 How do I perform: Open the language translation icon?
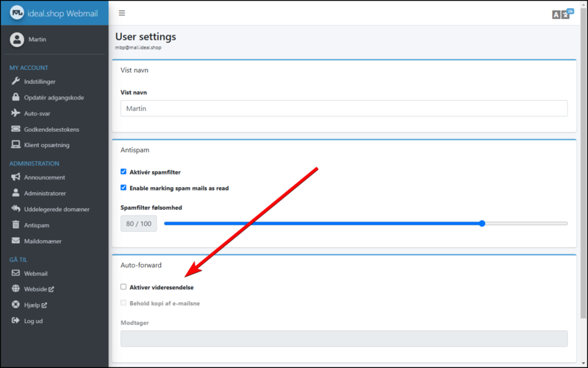point(562,14)
